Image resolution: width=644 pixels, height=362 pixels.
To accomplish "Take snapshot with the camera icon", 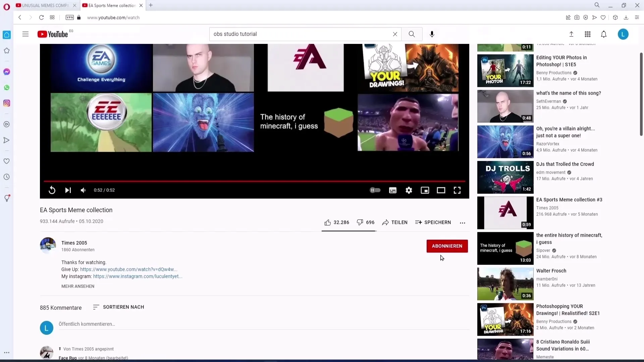I will tap(577, 17).
